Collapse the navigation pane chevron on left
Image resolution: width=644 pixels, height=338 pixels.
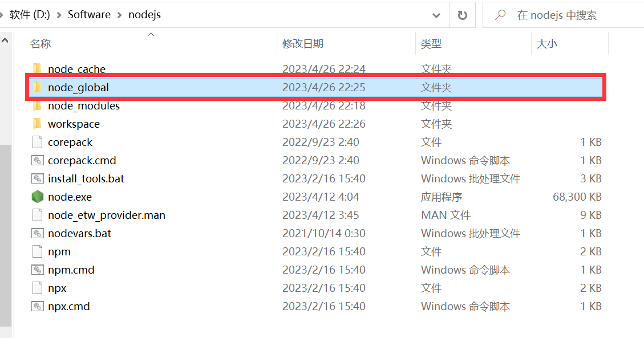[5, 40]
